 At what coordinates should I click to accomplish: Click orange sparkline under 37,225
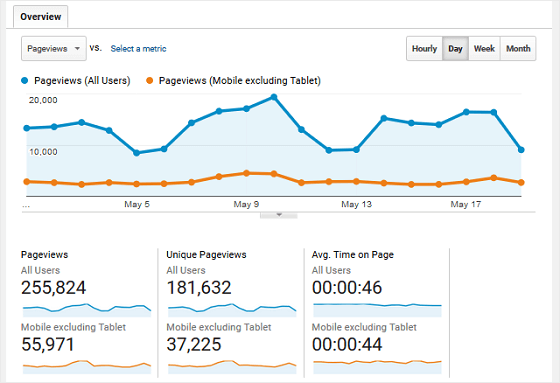click(232, 367)
